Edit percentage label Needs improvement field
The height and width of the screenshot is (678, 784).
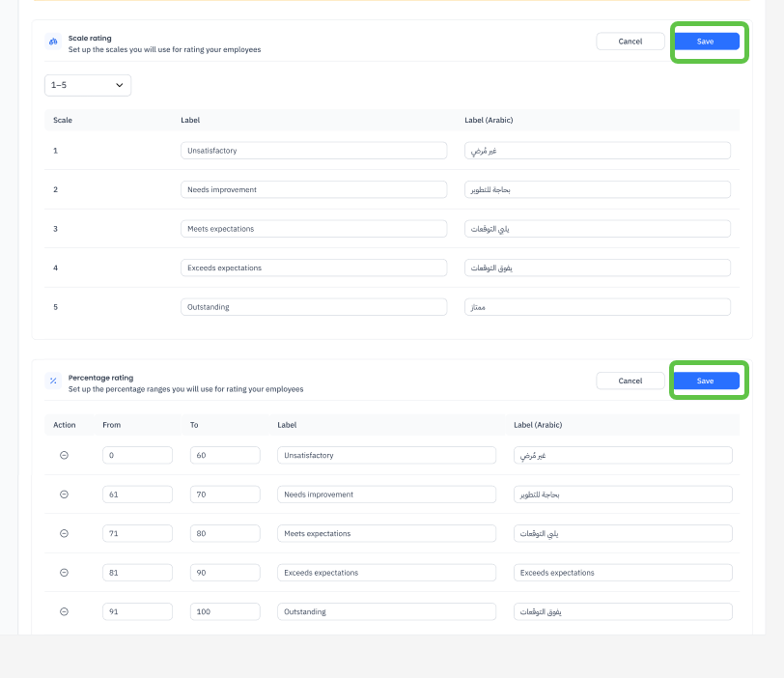(x=386, y=494)
